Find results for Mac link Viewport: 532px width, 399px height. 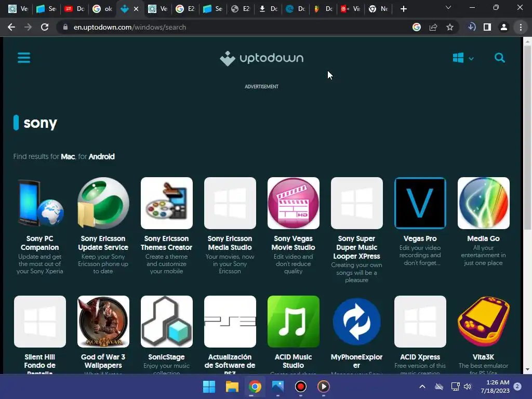68,156
